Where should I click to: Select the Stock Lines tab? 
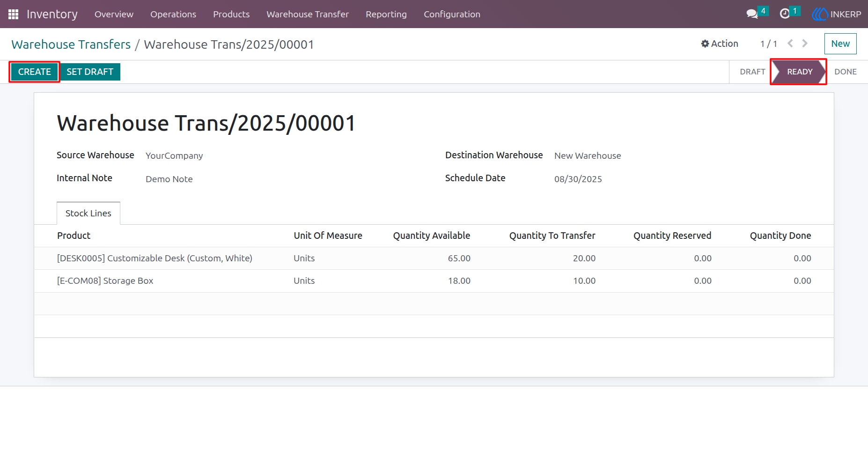pos(88,214)
